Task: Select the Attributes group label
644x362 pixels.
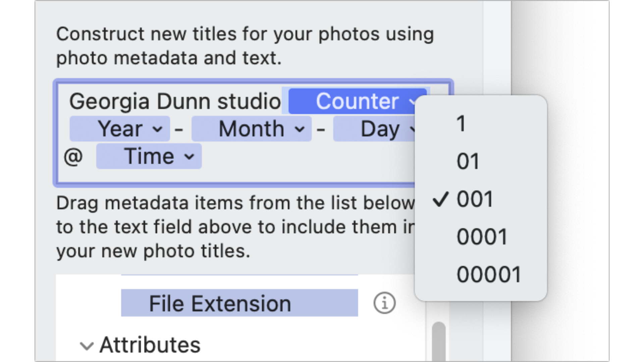Action: pyautogui.click(x=150, y=345)
